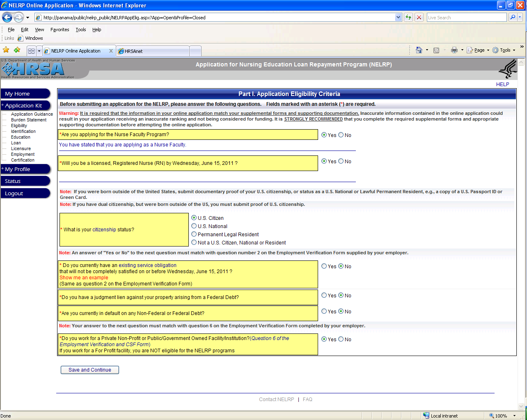The width and height of the screenshot is (527, 420).
Task: Close the NELRP Online Application tab
Action: pyautogui.click(x=111, y=51)
